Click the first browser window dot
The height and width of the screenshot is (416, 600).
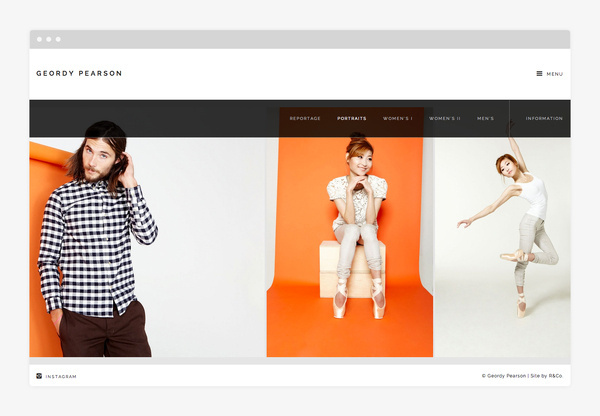click(39, 39)
